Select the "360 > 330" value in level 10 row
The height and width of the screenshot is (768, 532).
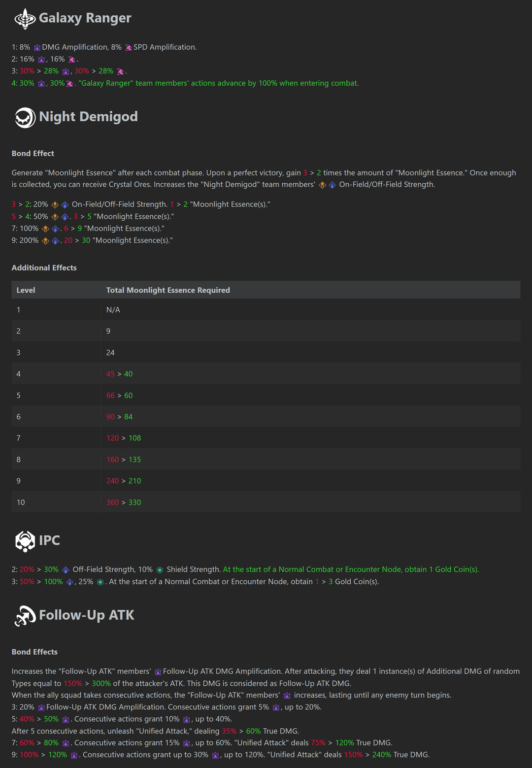(124, 502)
